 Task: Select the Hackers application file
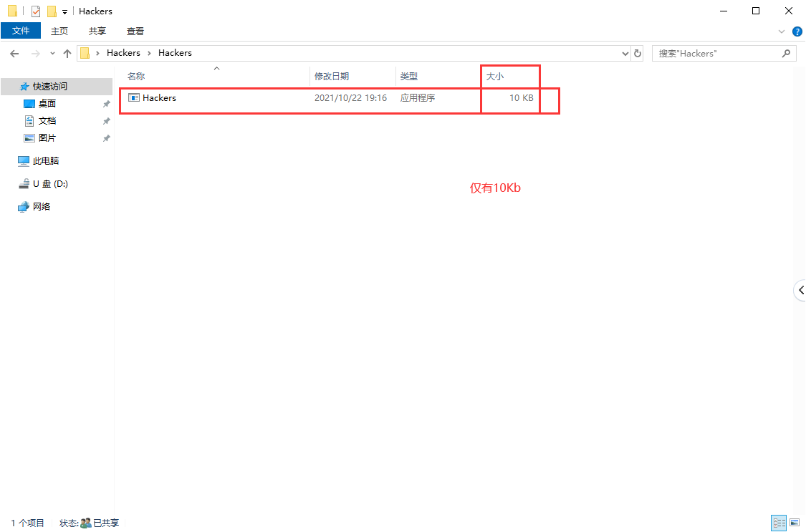click(x=159, y=98)
